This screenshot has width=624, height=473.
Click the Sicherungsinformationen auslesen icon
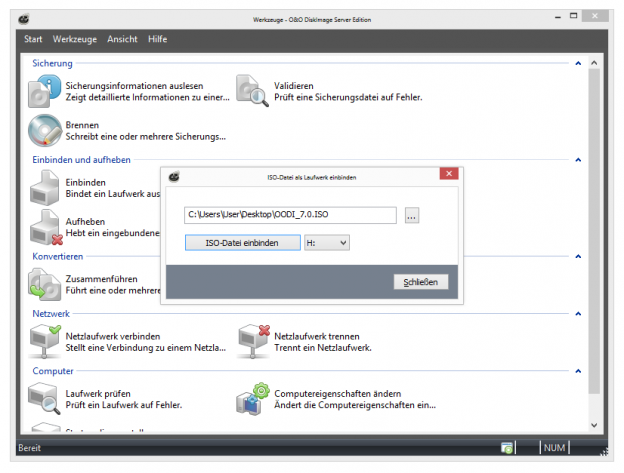pyautogui.click(x=44, y=91)
